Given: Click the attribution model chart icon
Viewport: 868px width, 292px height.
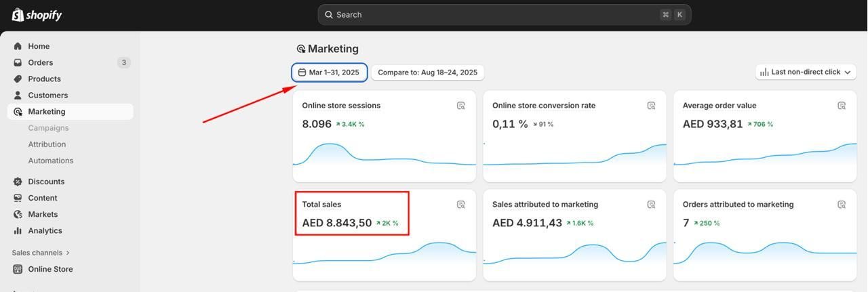Looking at the screenshot, I should click(764, 72).
